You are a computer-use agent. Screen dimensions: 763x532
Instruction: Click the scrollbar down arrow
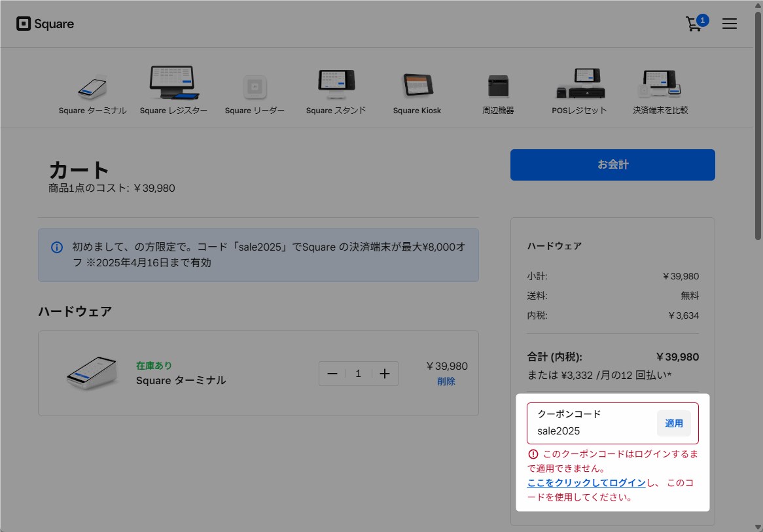(x=758, y=527)
